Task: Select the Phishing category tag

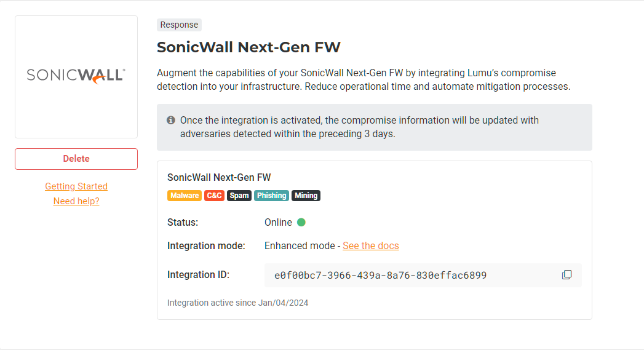Action: click(x=271, y=196)
